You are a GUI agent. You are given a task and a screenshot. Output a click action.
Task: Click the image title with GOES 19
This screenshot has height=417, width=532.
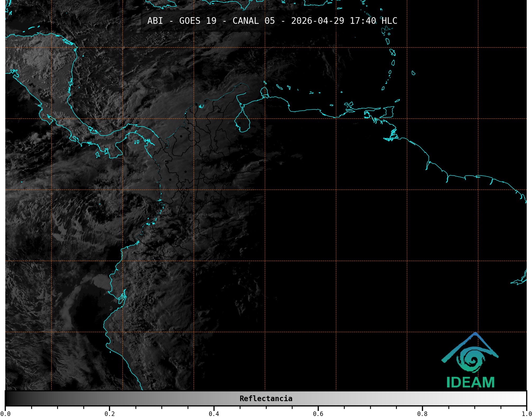(272, 21)
